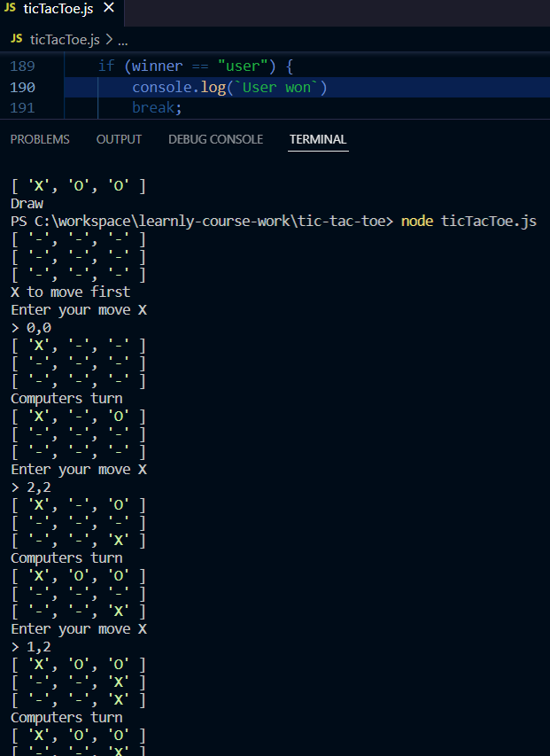This screenshot has height=756, width=550.
Task: Close the ticTacToe.js editor tab
Action: click(109, 8)
